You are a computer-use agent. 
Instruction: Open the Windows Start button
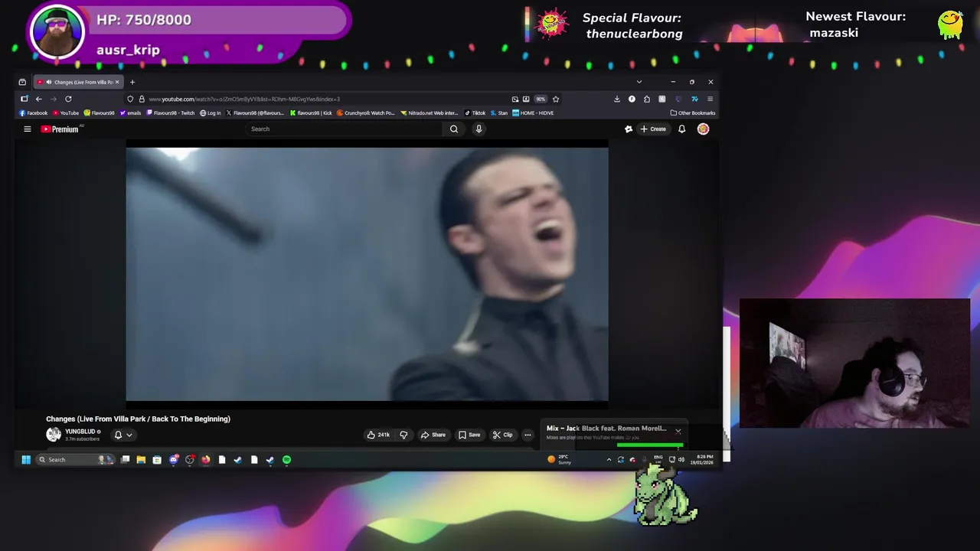point(25,460)
